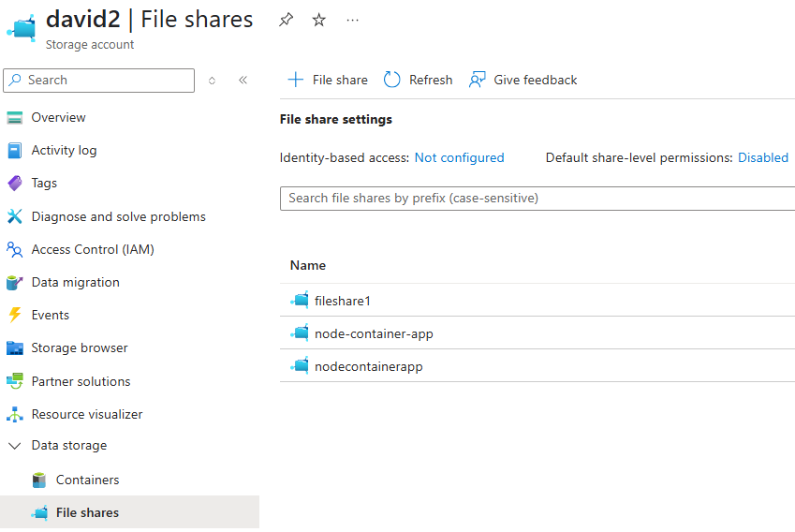Click the sidebar Search field
Viewport: 795px width, 532px height.
99,81
